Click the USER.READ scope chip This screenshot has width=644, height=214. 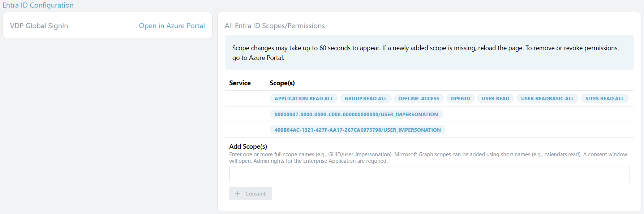point(495,99)
